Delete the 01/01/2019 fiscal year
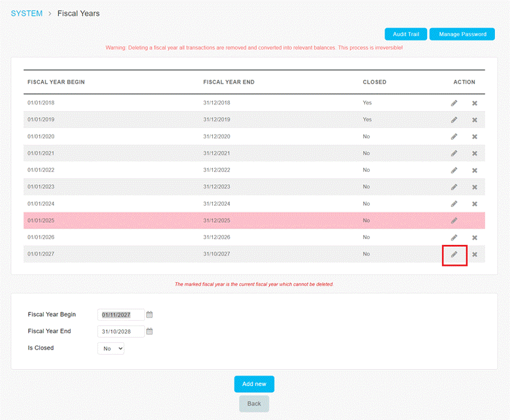This screenshot has height=420, width=510. point(475,120)
